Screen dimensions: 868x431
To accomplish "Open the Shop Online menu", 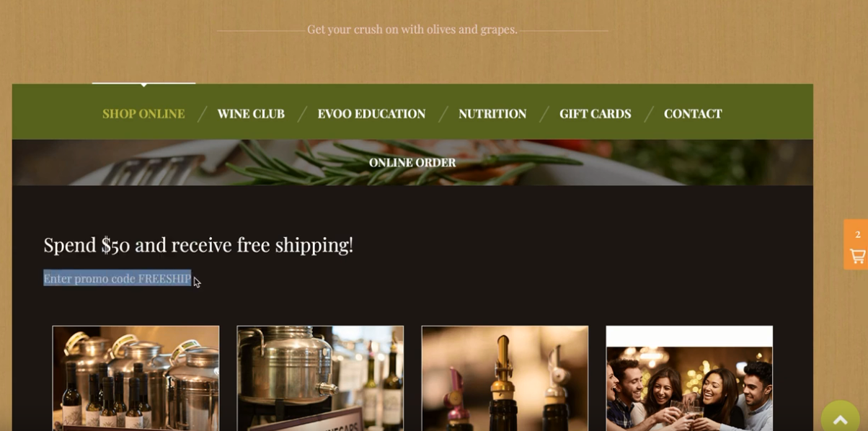I will 143,114.
